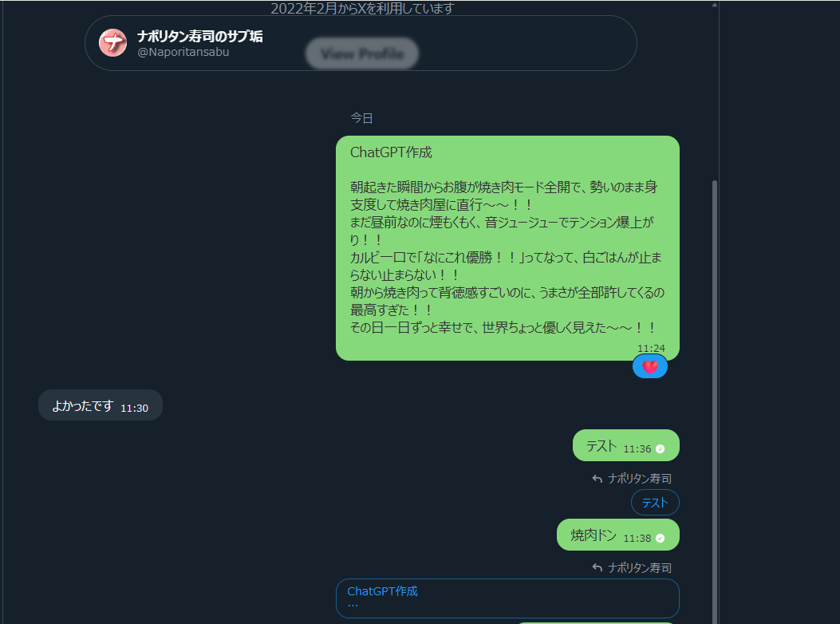Open the quoted テスト reply preview
The height and width of the screenshot is (624, 840).
(655, 502)
